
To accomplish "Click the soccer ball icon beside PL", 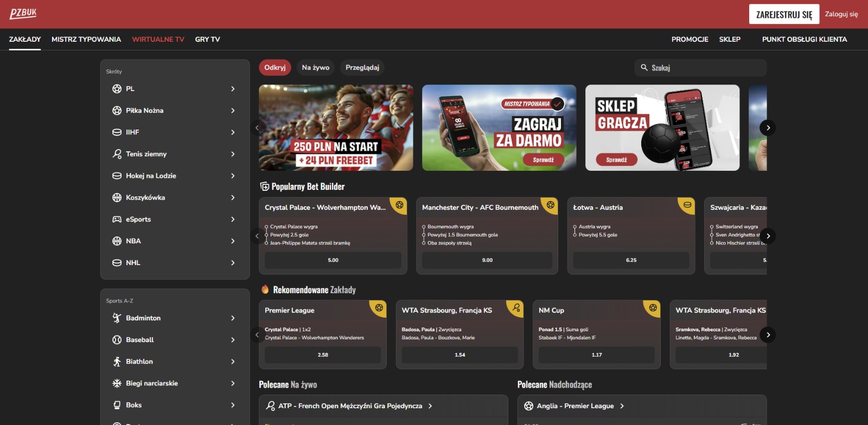I will (117, 89).
